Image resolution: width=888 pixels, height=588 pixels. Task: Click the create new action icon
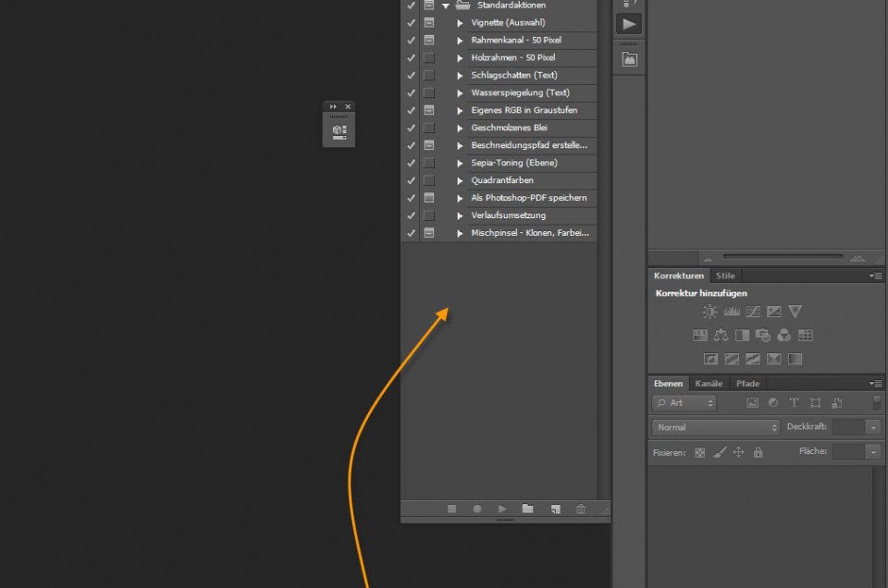555,508
